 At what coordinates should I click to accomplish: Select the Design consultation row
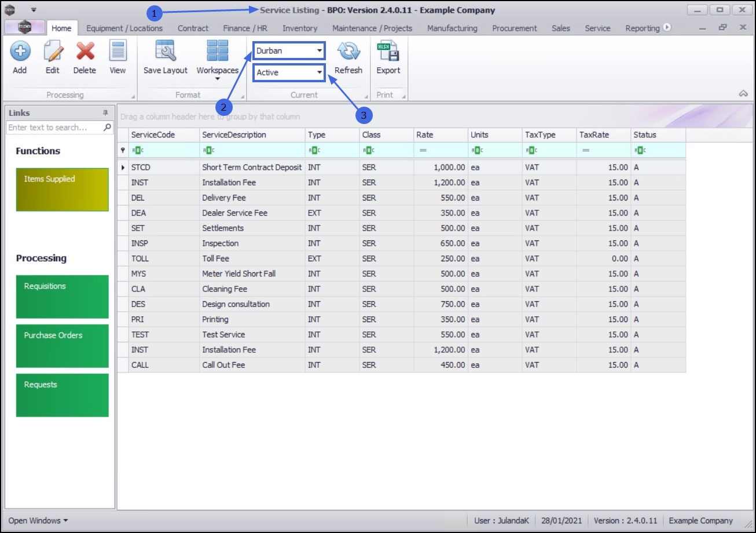point(402,304)
